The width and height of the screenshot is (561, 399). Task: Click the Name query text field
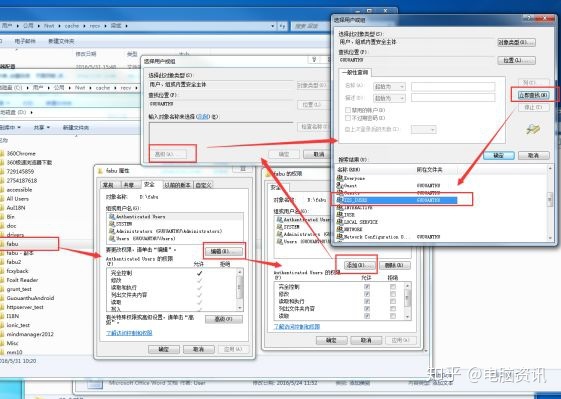coord(453,86)
